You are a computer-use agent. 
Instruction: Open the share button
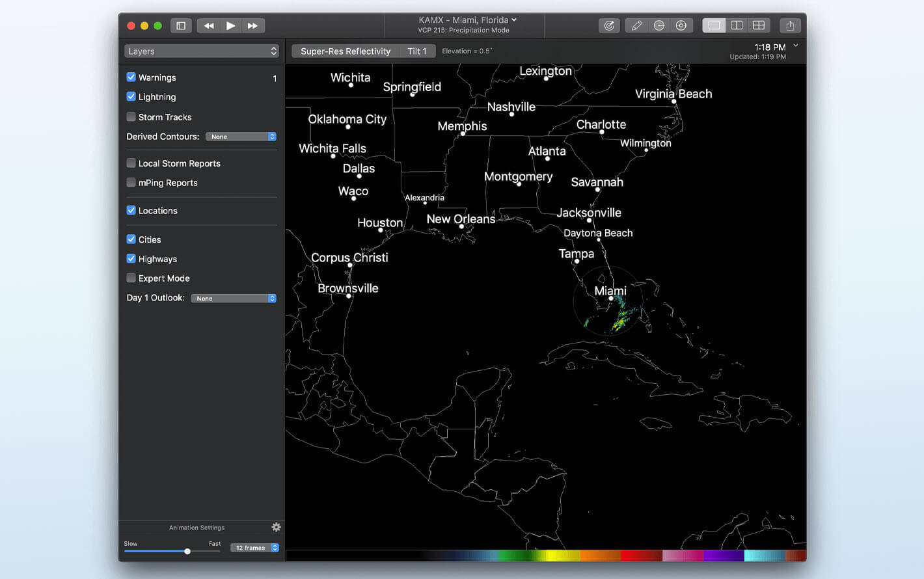[790, 25]
